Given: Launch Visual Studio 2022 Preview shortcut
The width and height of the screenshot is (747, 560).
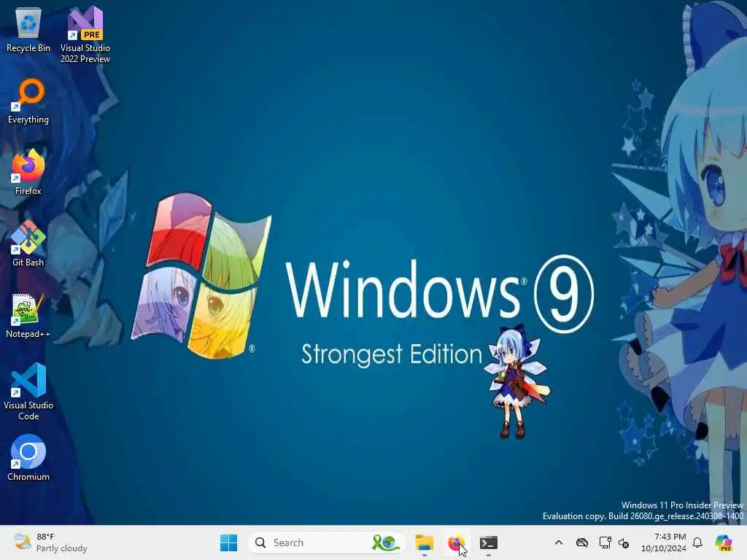Looking at the screenshot, I should 85,34.
